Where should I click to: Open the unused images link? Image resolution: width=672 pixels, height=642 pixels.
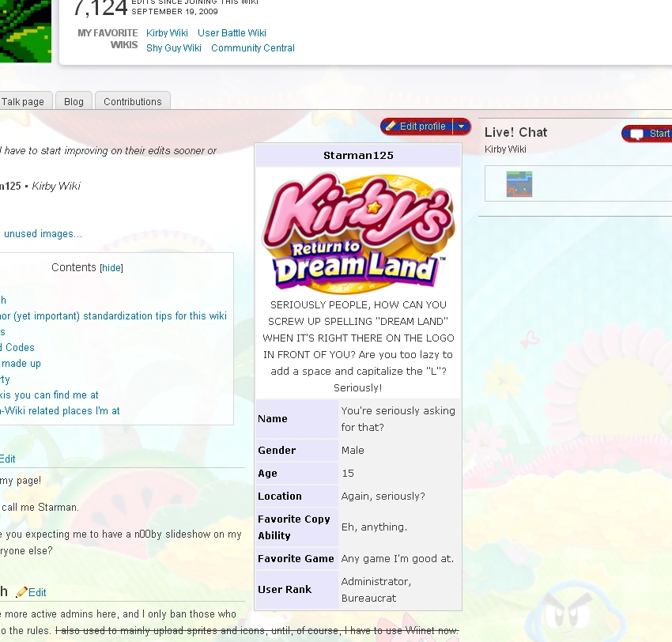(x=43, y=234)
